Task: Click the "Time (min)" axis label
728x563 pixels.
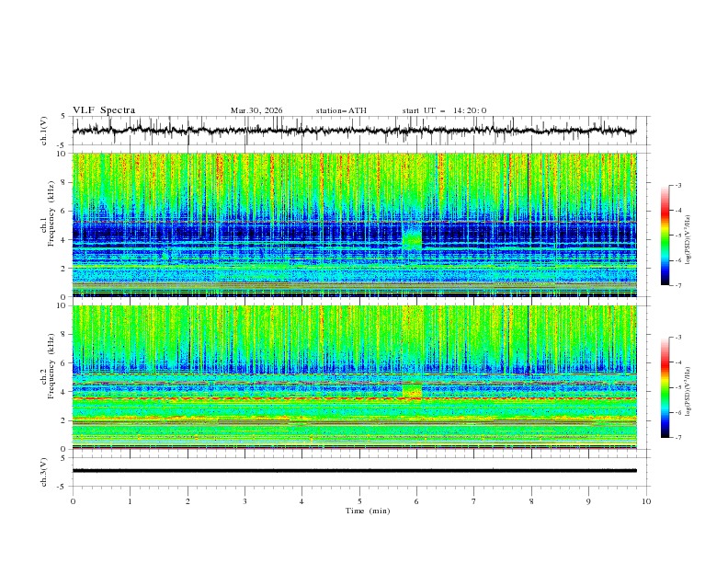Action: [x=368, y=511]
